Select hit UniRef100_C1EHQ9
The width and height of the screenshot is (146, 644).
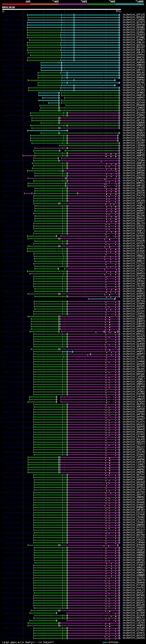coord(134,146)
